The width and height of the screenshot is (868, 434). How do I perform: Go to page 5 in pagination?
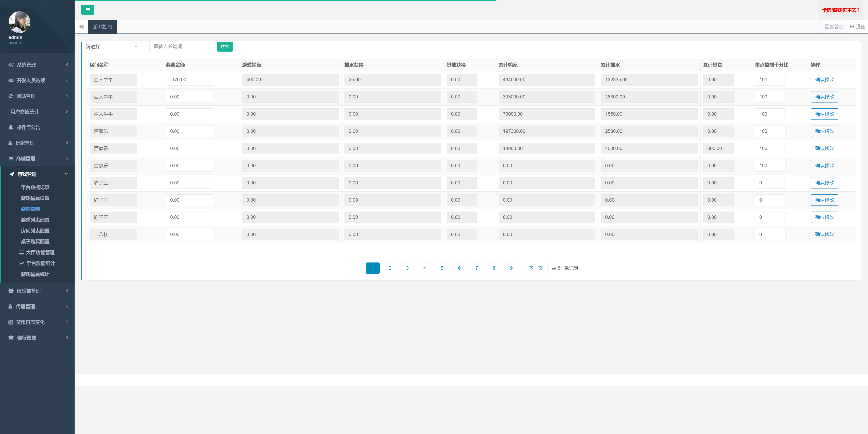click(442, 268)
